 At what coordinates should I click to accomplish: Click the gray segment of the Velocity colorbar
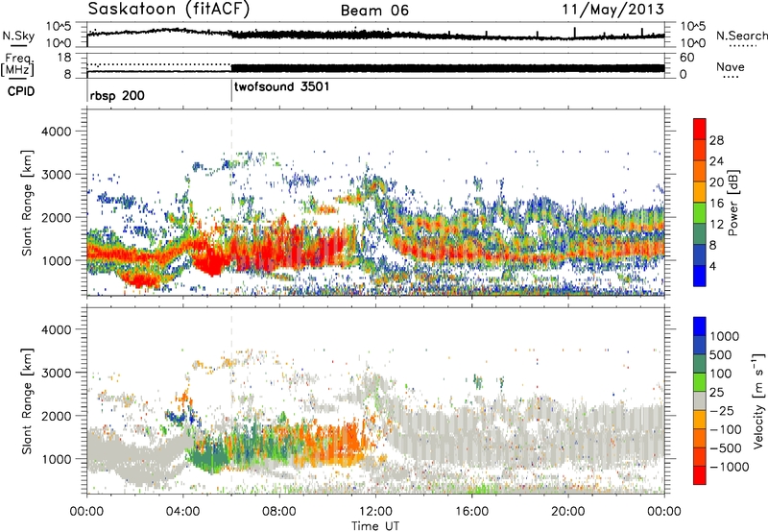coord(700,401)
